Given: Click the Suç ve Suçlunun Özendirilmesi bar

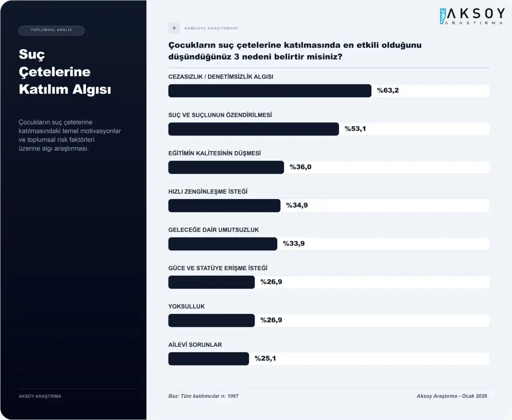Looking at the screenshot, I should tap(253, 129).
